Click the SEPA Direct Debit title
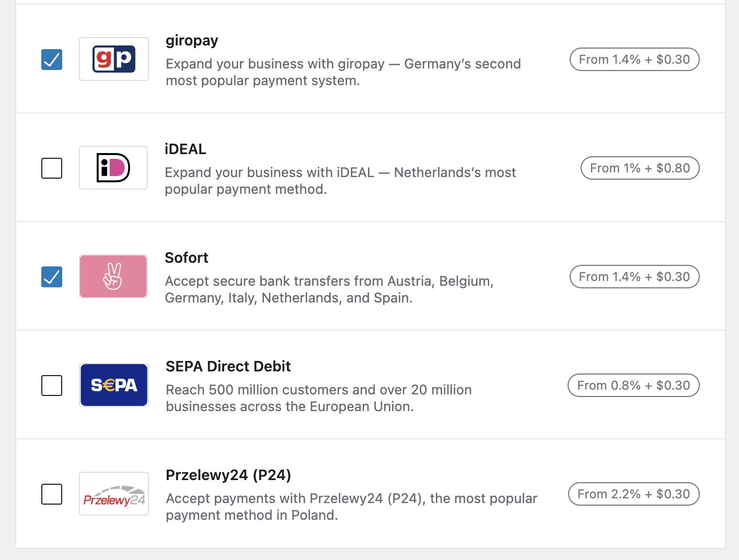 coord(228,367)
